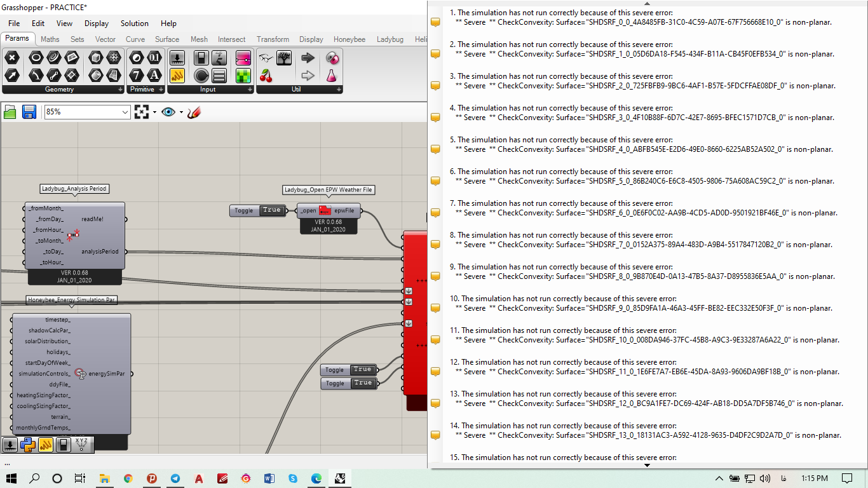Open the preview eye options arrow
The image size is (868, 488).
pos(181,112)
